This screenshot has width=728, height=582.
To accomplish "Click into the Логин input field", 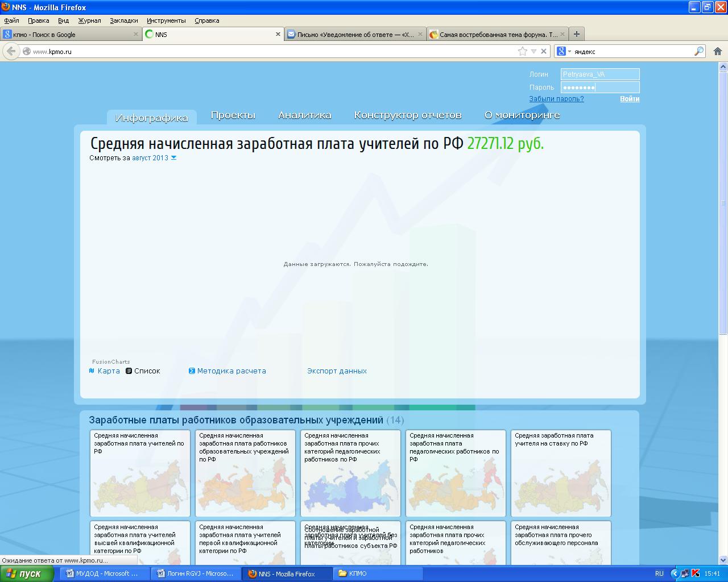I will (x=599, y=74).
